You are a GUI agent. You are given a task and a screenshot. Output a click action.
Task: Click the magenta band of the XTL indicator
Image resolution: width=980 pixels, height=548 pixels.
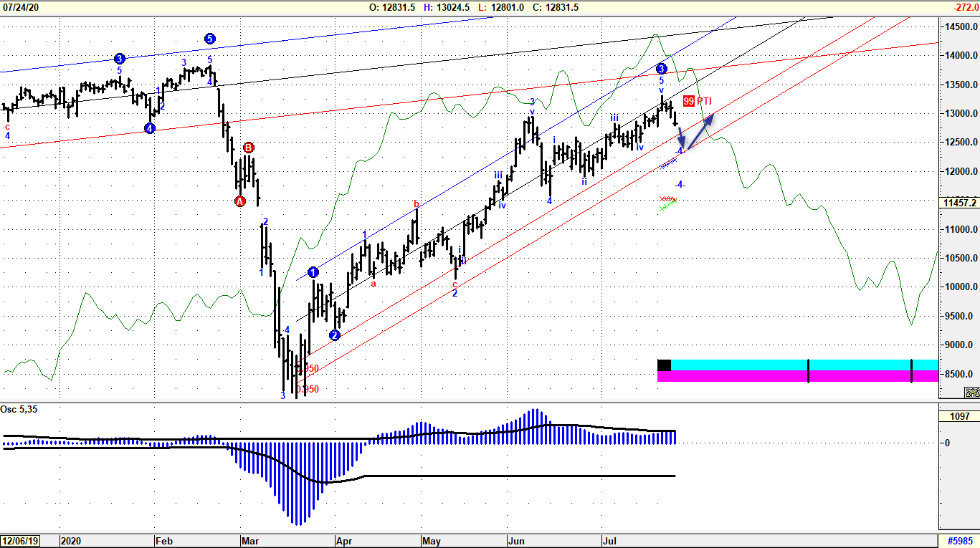click(789, 375)
